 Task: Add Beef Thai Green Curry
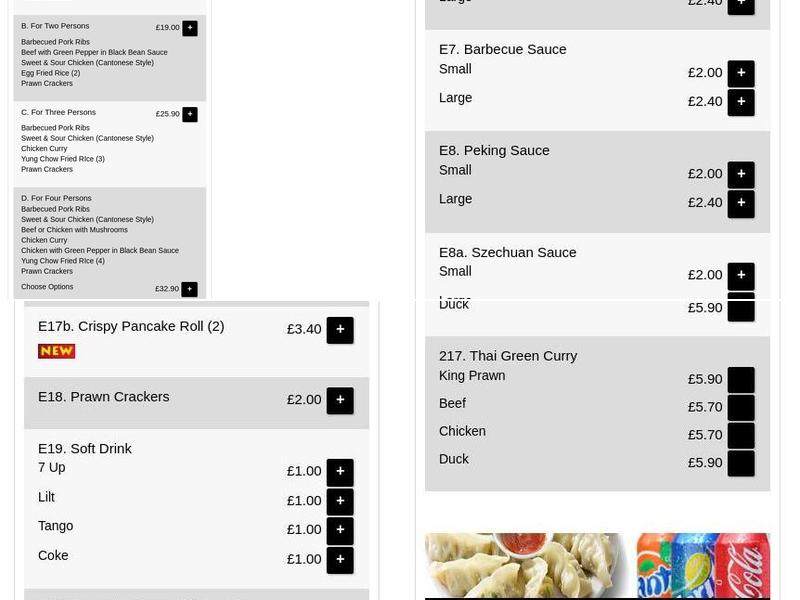point(740,407)
